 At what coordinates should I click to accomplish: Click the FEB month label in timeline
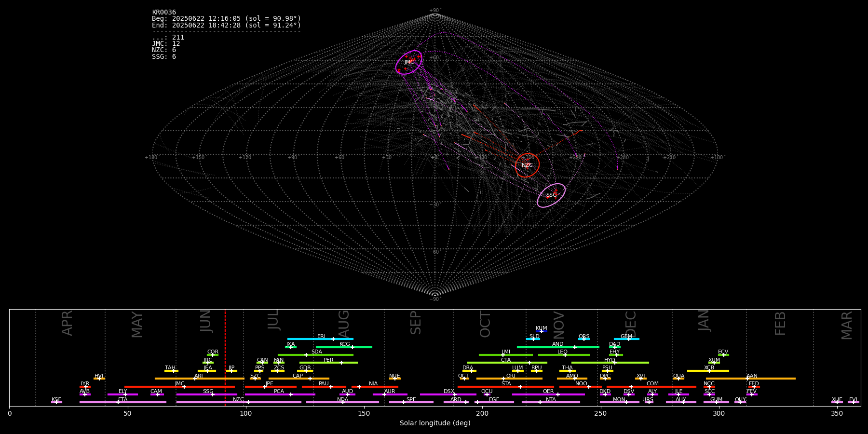pos(780,324)
